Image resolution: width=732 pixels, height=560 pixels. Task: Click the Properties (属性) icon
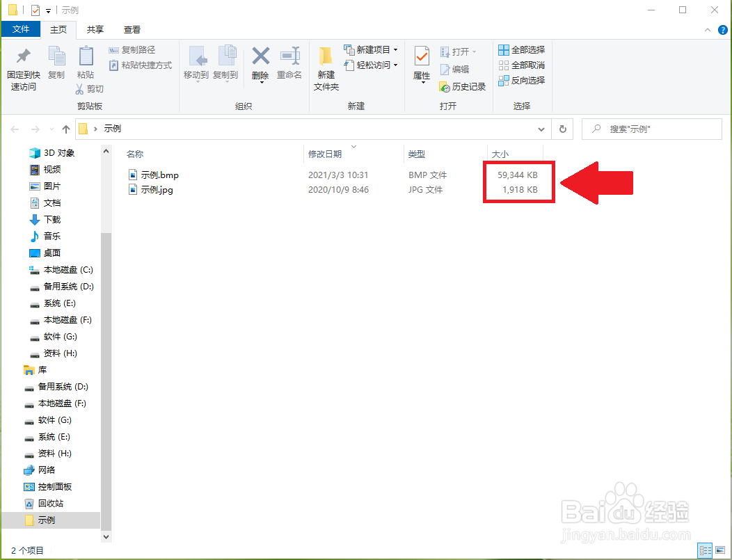[422, 57]
